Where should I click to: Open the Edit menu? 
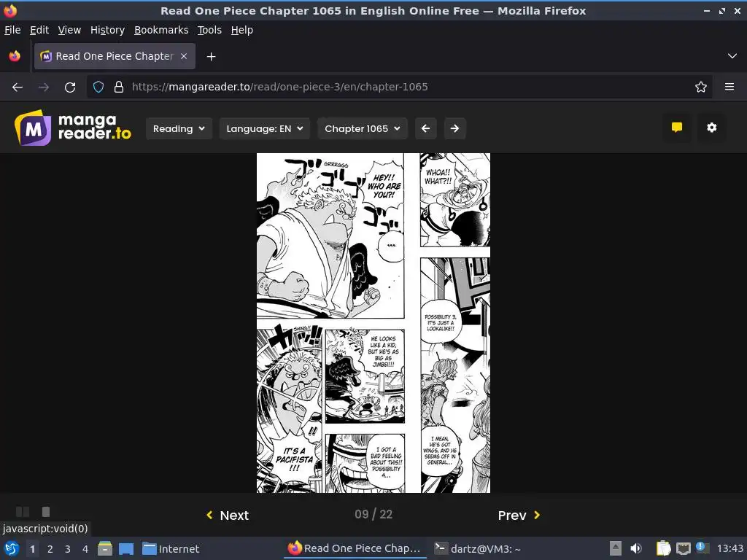click(39, 30)
